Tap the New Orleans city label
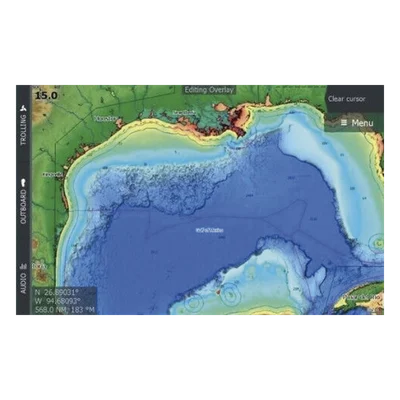This screenshot has height=400, width=400. click(184, 113)
